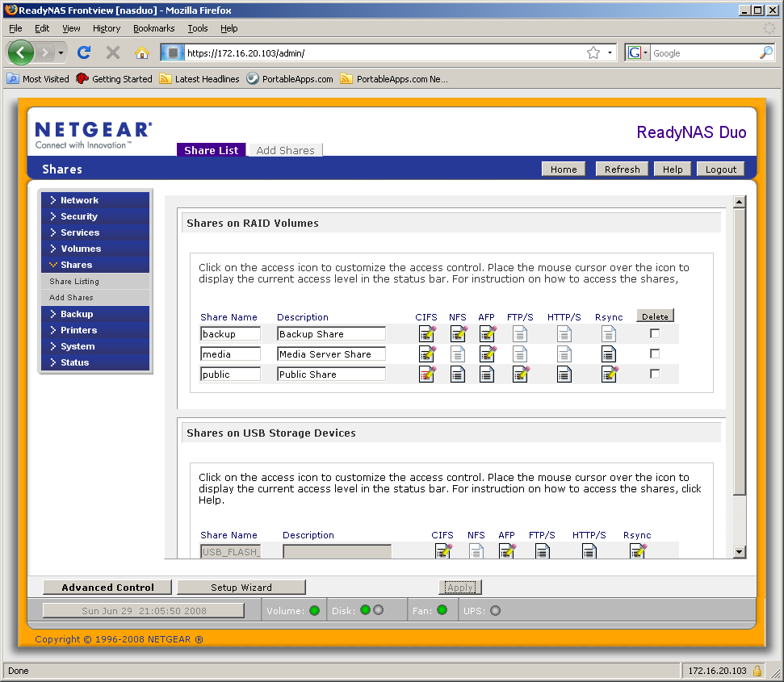Open NFS access icon for public share

click(458, 374)
